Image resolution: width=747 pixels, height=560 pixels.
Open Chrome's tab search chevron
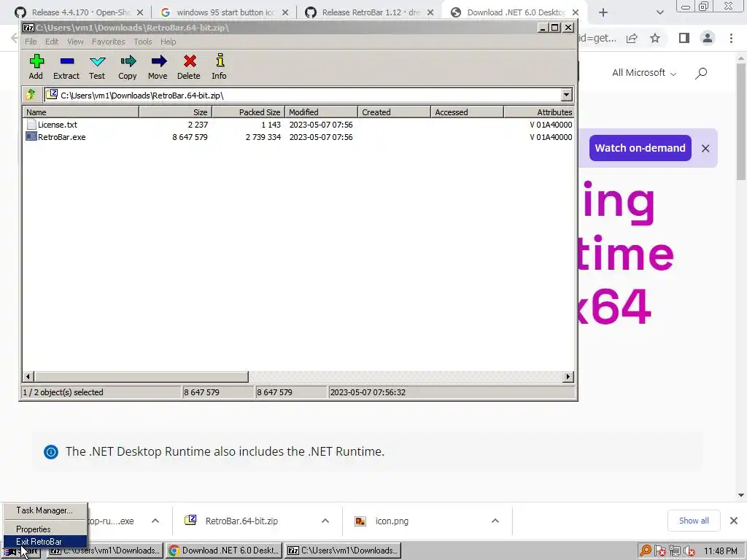pos(659,12)
